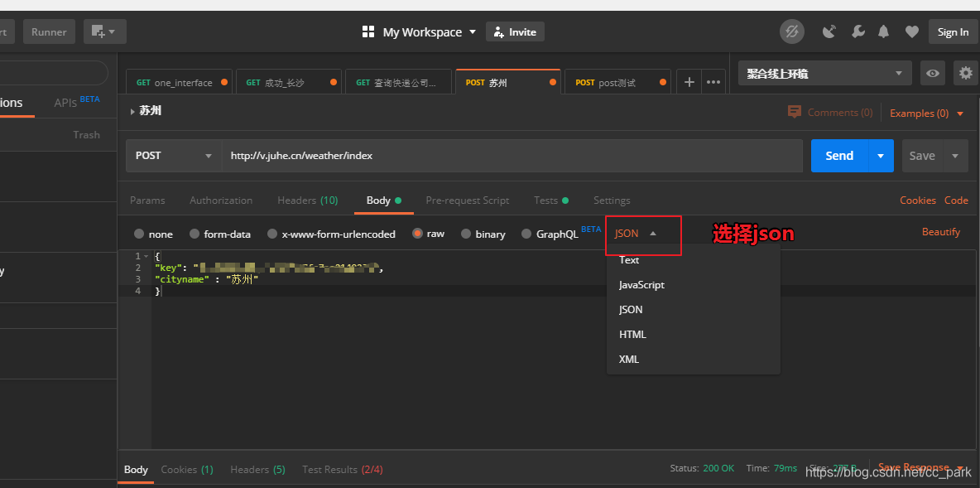This screenshot has height=488, width=980.
Task: Open the Headers (10) request tab
Action: pyautogui.click(x=308, y=201)
